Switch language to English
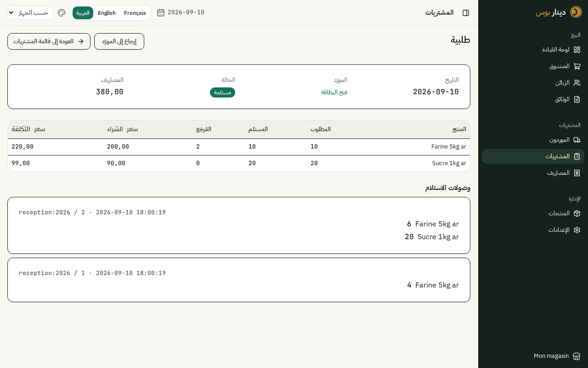The image size is (588, 368). (107, 13)
